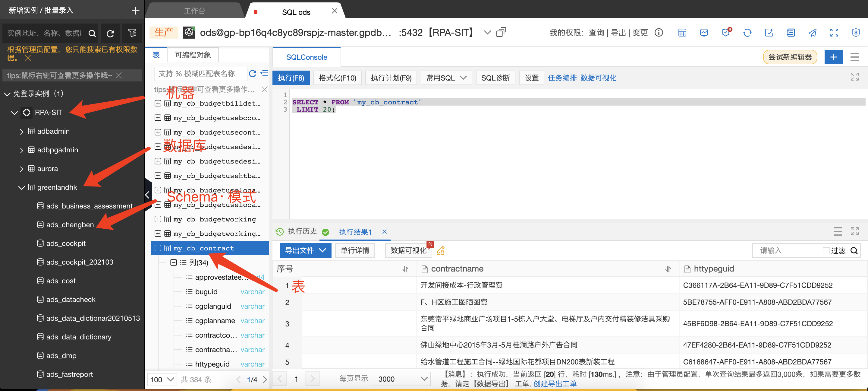
Task: Collapse the my_cb_contract table node
Action: [158, 248]
